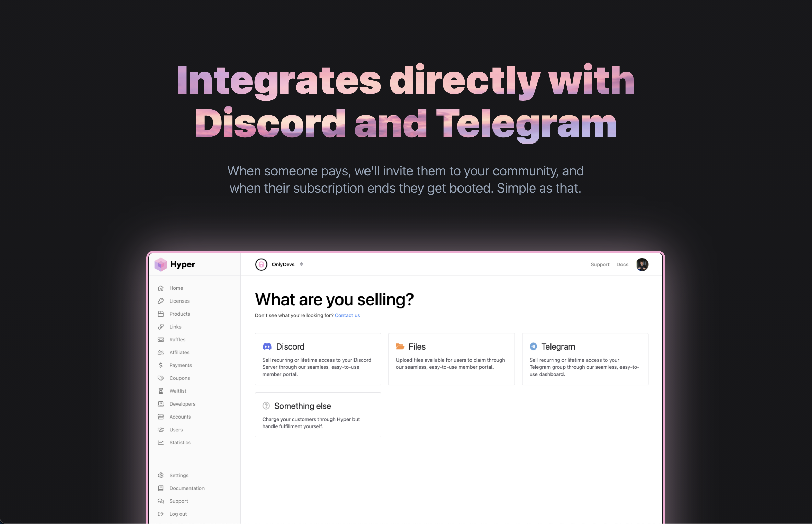The image size is (812, 524).
Task: Open the Support menu item
Action: [179, 501]
